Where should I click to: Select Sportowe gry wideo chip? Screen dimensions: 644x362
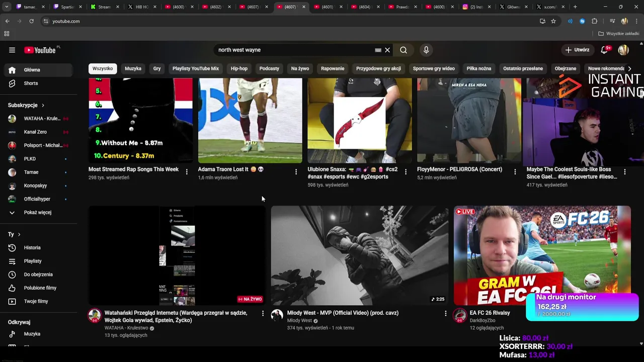(434, 68)
